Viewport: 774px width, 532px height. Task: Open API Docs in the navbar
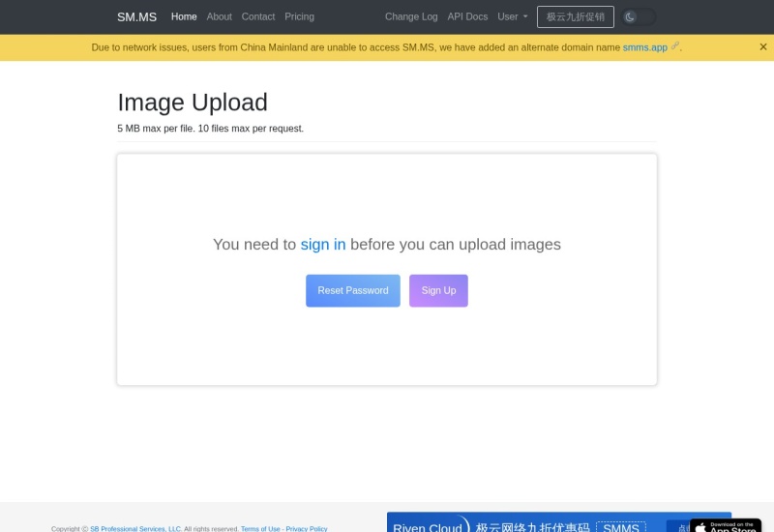[467, 16]
